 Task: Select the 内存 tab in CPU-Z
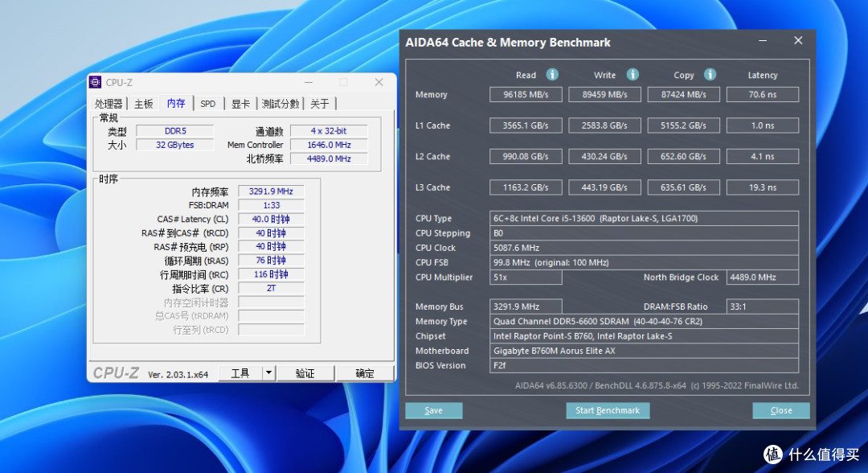(x=176, y=103)
